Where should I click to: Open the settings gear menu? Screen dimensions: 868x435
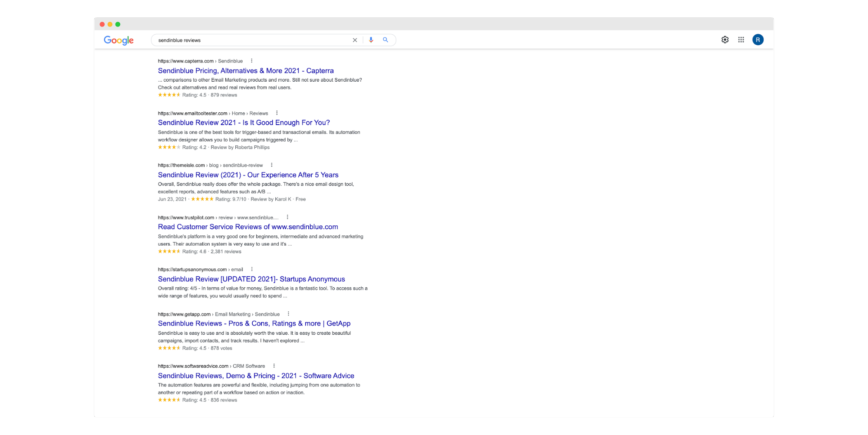[725, 40]
